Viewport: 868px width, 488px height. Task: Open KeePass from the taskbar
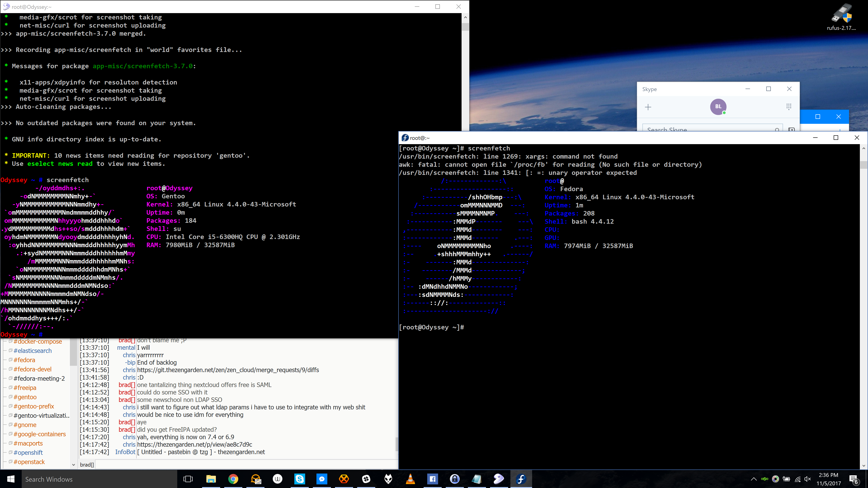point(455,479)
